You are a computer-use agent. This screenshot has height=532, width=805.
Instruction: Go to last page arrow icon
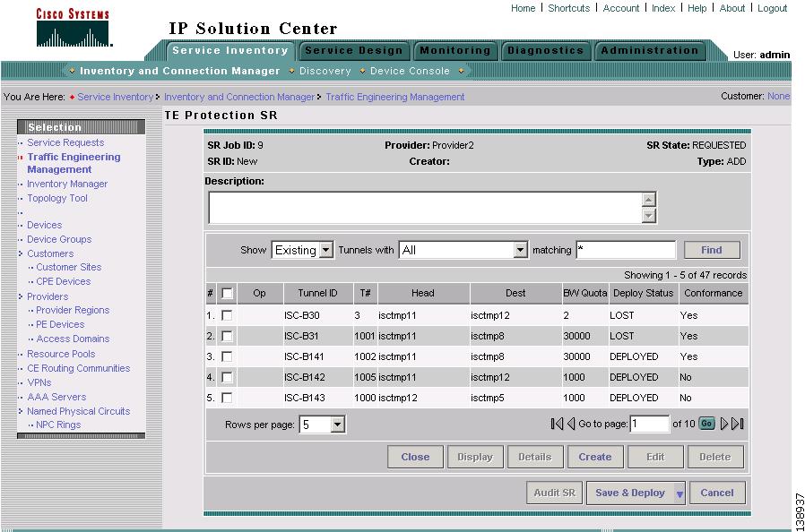click(738, 424)
